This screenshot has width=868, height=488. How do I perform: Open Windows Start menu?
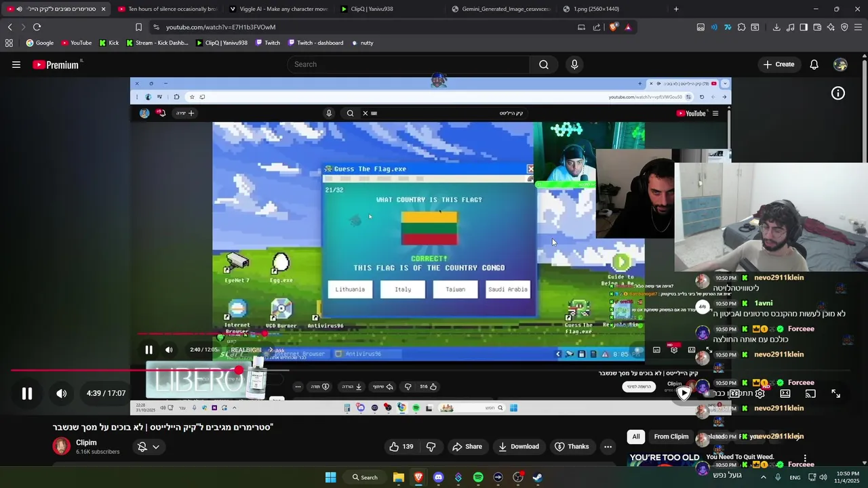[330, 477]
